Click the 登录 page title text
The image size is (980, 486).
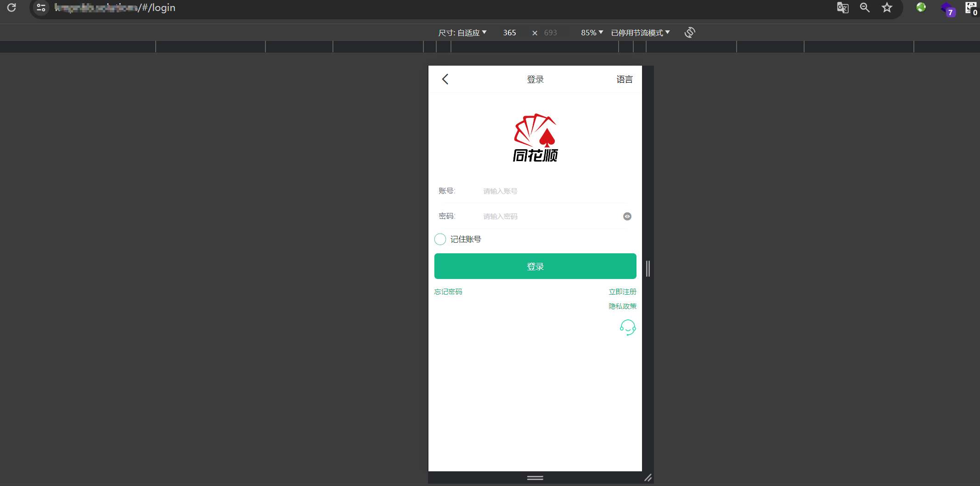point(535,79)
